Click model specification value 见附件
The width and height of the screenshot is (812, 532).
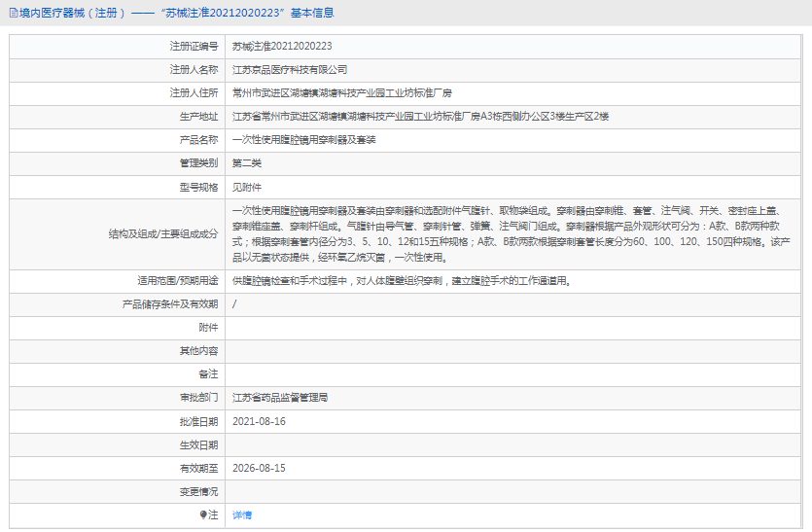tap(246, 187)
